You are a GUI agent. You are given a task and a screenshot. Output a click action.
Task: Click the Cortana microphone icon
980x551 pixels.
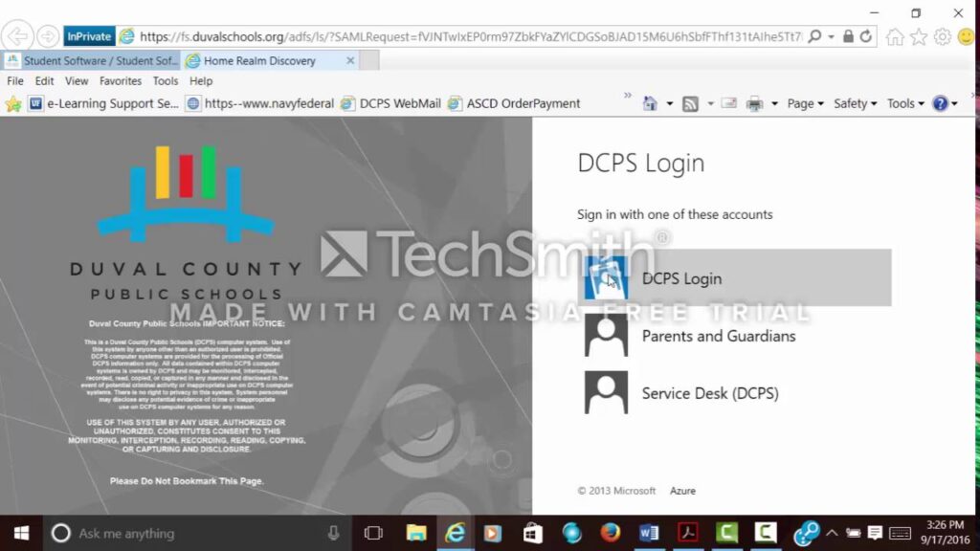333,533
